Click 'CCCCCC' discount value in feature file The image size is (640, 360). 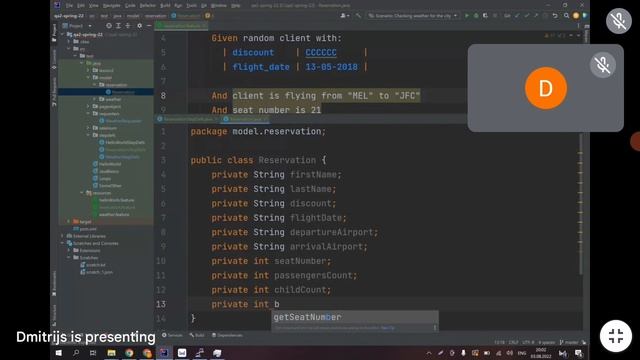pos(321,53)
